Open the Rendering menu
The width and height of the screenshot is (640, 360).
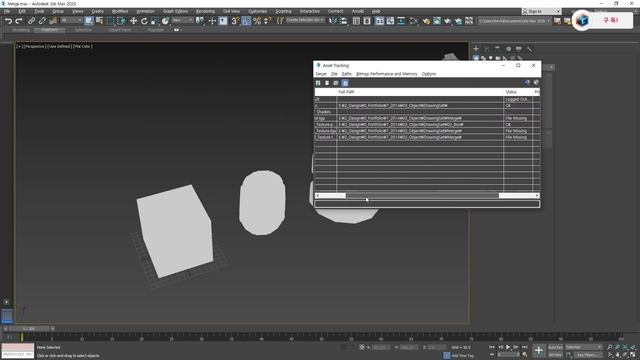(x=205, y=11)
